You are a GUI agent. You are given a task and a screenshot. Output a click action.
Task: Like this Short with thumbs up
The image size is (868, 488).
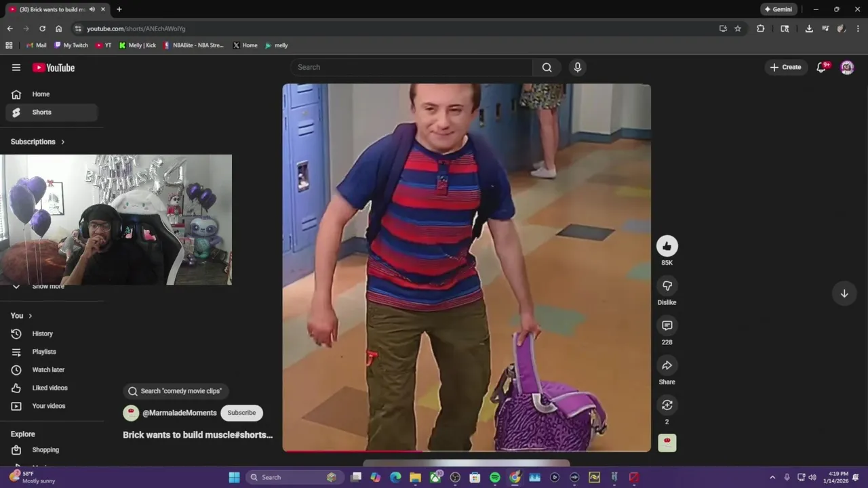pos(667,246)
